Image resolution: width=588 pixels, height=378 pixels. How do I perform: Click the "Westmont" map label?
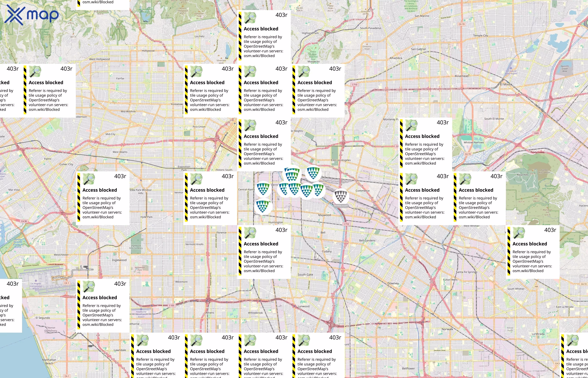pos(181,282)
